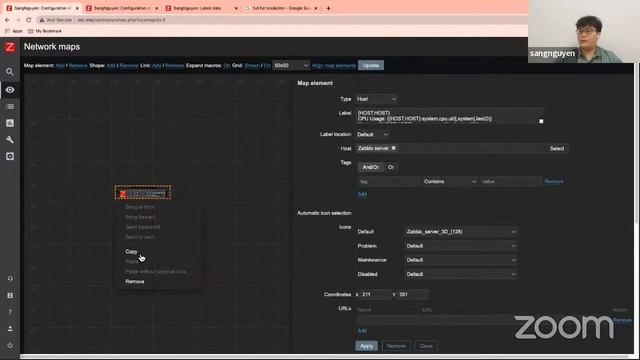Open the My Bookmark folder
The height and width of the screenshot is (360, 640).
[45, 31]
